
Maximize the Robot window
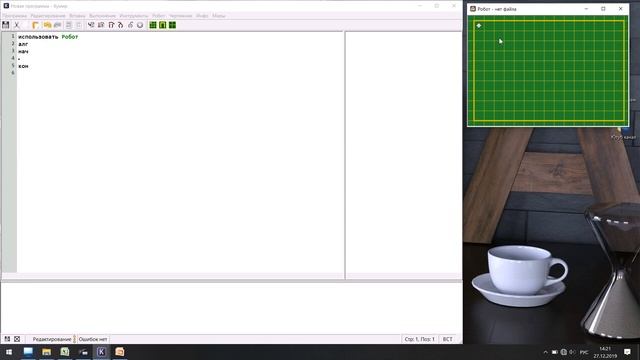pos(603,9)
